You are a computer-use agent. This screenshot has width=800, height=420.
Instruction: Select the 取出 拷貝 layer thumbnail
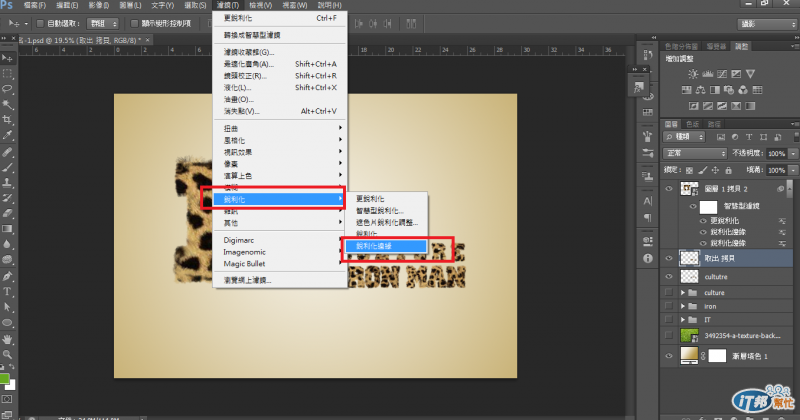(689, 258)
